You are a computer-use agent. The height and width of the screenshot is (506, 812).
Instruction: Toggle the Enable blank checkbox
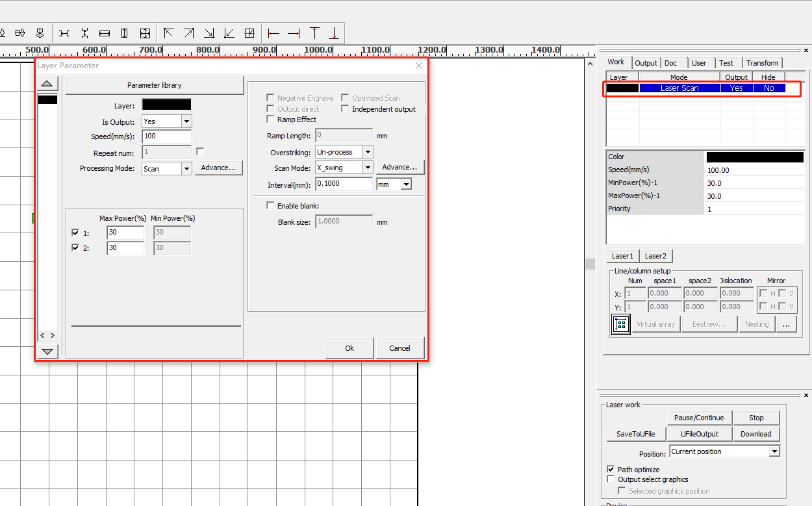[271, 206]
